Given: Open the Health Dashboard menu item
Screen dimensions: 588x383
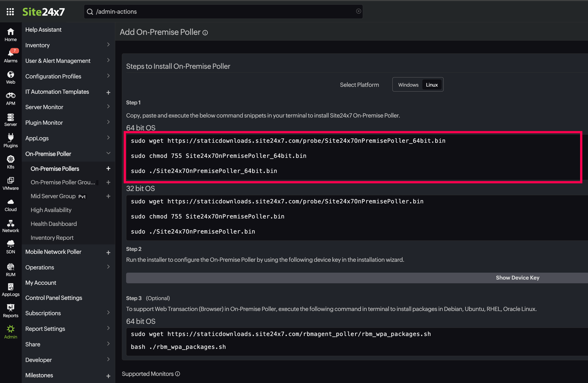Looking at the screenshot, I should (54, 224).
